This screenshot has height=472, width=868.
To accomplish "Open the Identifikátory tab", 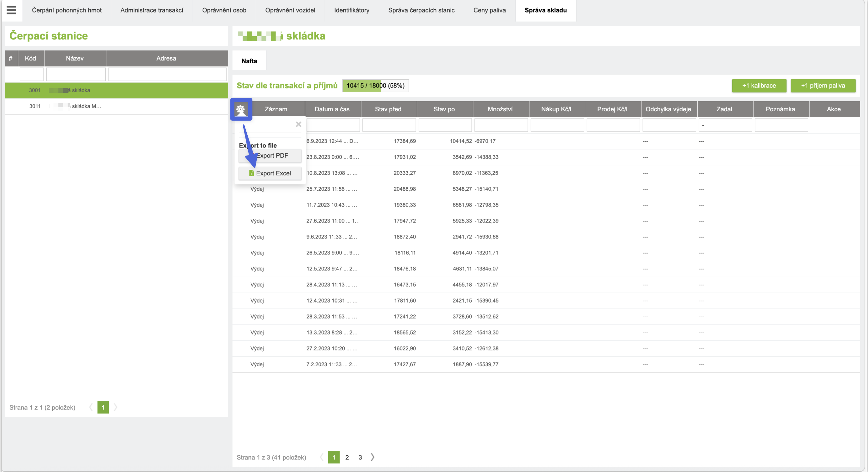I will pyautogui.click(x=351, y=10).
